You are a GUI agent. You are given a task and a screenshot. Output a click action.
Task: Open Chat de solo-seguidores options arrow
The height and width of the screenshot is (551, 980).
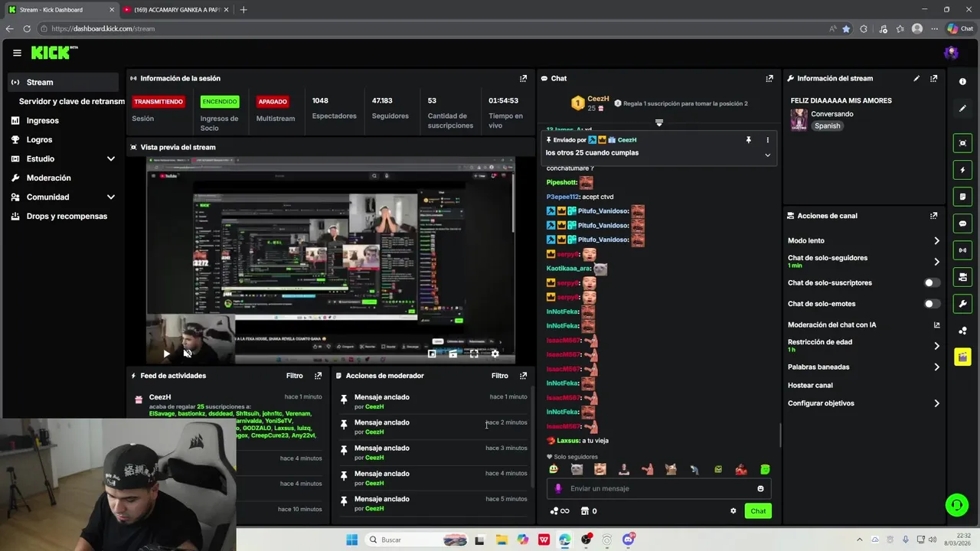[936, 262]
